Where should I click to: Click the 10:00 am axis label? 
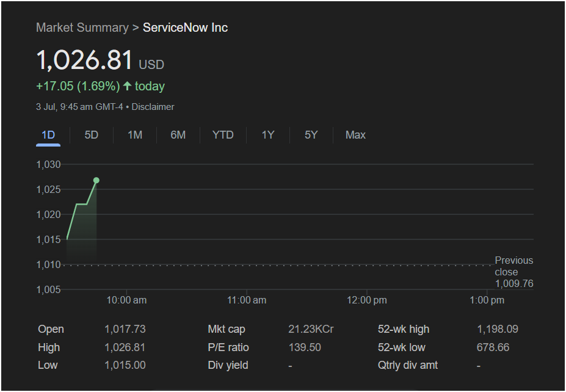coord(126,300)
